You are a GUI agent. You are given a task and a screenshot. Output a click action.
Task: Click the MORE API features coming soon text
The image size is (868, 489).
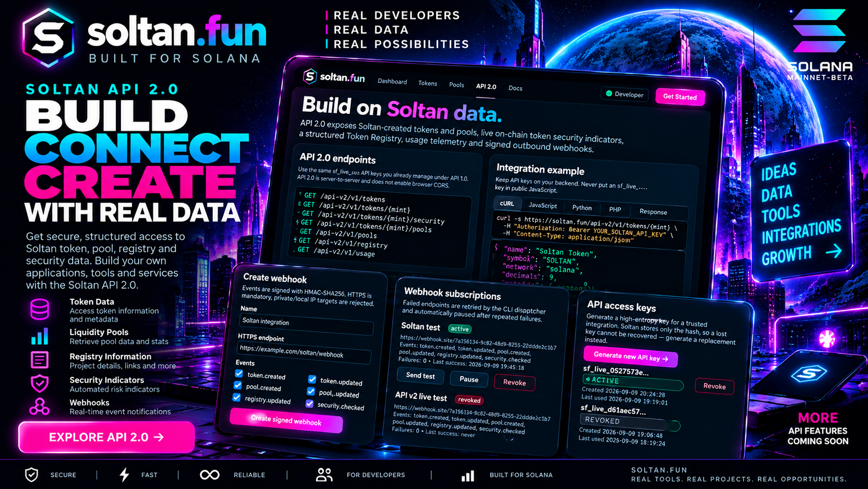click(x=818, y=429)
